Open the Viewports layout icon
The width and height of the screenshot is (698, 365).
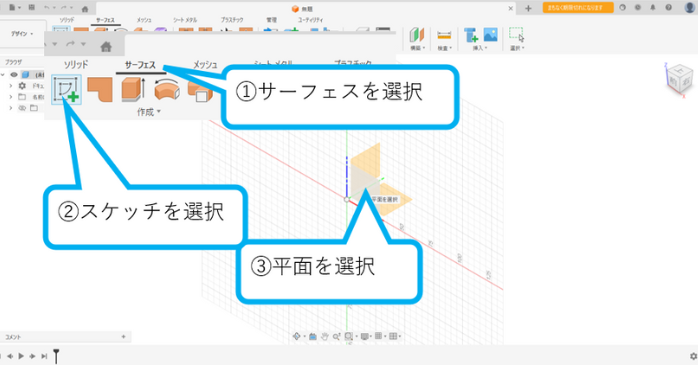tap(393, 337)
